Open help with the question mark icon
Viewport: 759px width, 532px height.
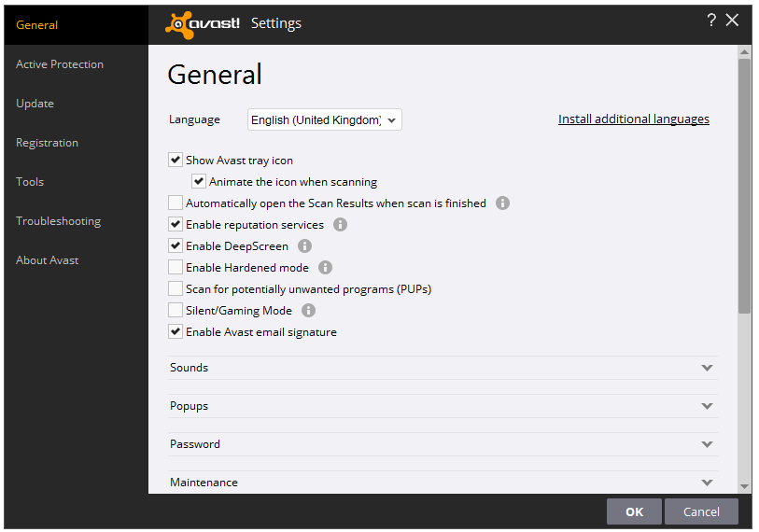point(711,20)
